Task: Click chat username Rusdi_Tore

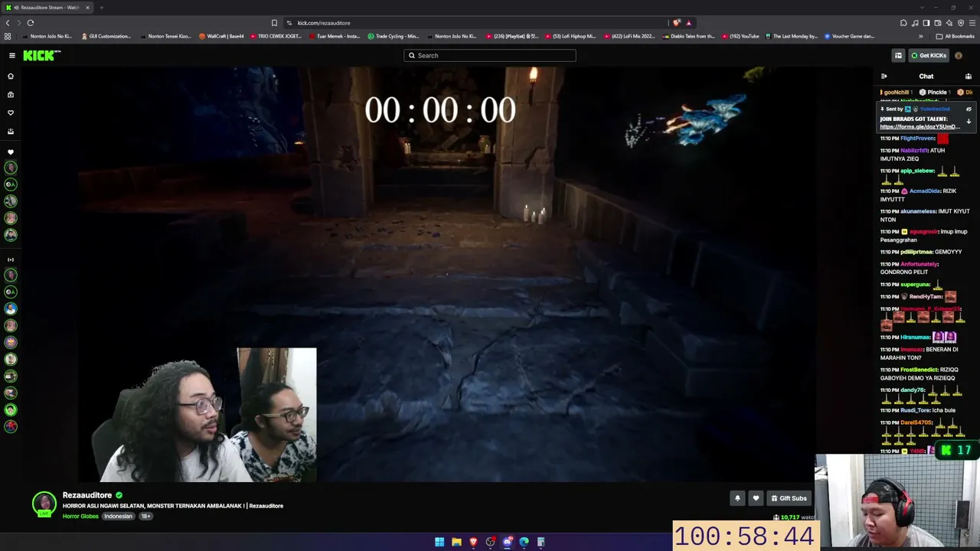Action: tap(915, 410)
